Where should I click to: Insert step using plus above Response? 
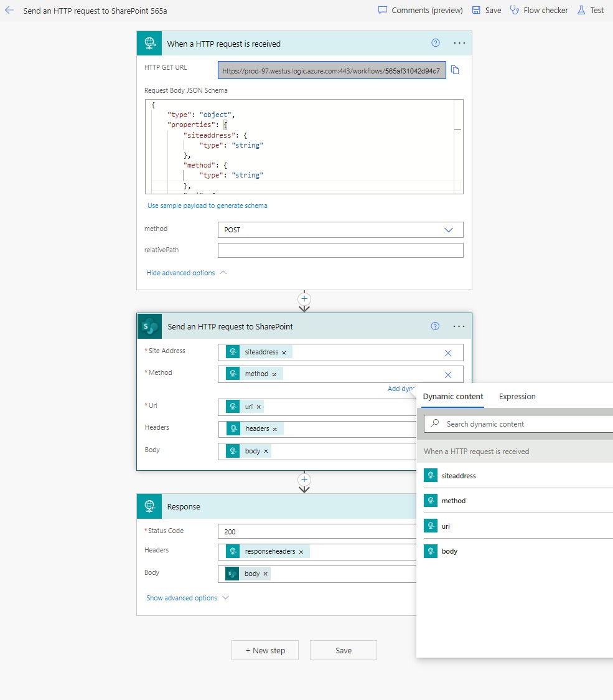304,480
